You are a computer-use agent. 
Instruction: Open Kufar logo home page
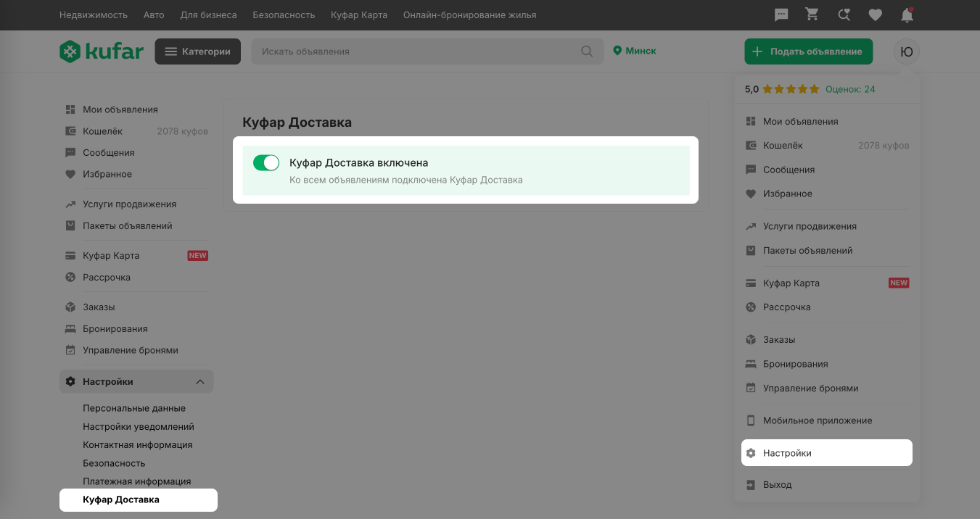pyautogui.click(x=102, y=51)
